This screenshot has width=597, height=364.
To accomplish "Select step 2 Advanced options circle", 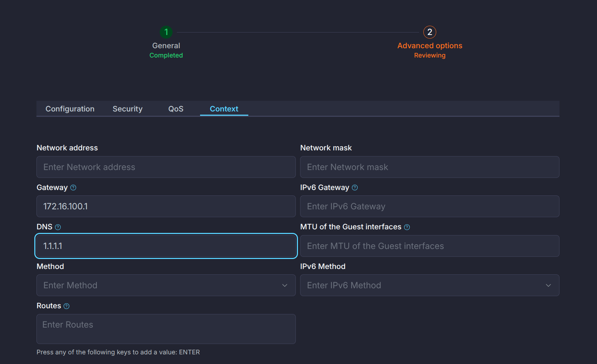I will click(430, 32).
